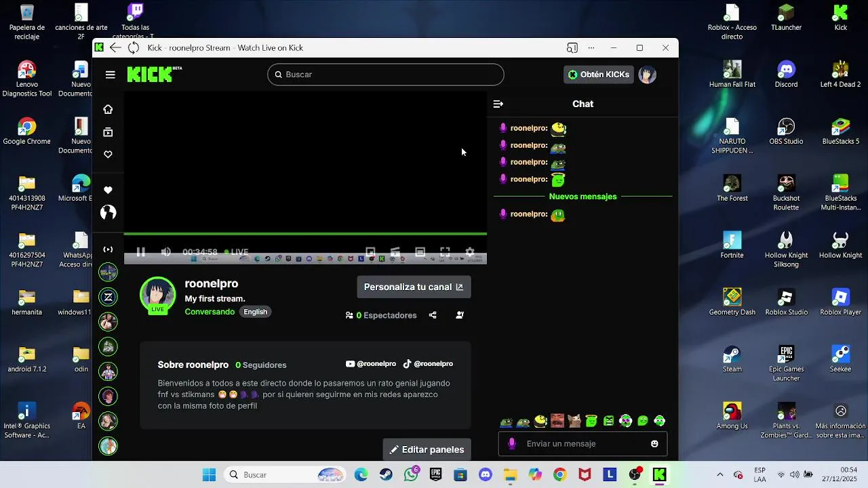Click the Conversando category link

(210, 312)
